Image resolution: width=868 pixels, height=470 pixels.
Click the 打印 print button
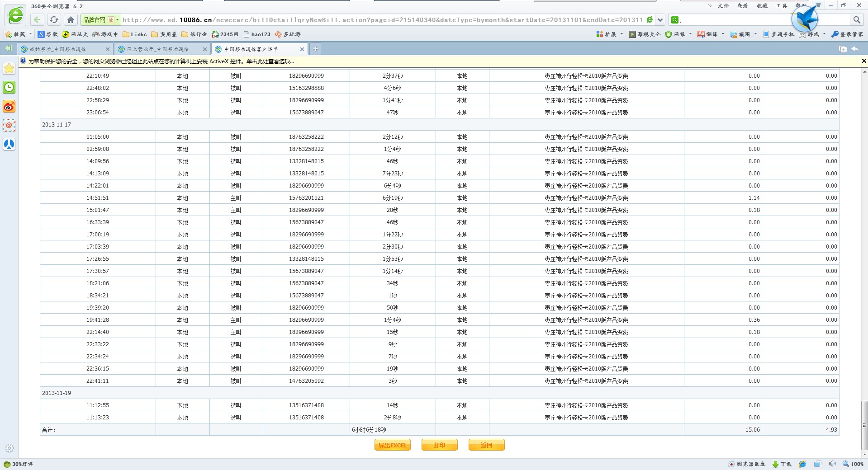click(439, 445)
